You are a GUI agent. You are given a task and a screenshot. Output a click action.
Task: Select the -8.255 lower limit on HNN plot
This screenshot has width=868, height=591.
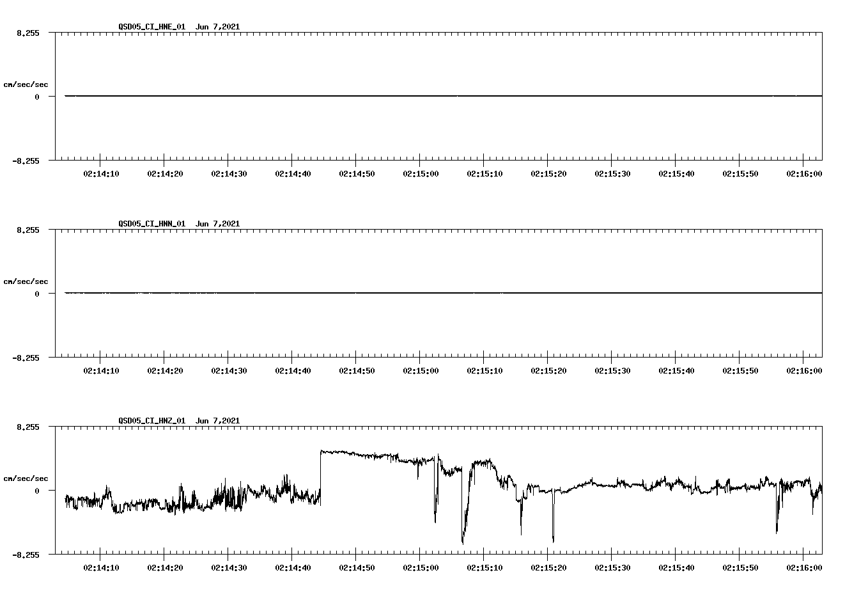click(x=26, y=358)
